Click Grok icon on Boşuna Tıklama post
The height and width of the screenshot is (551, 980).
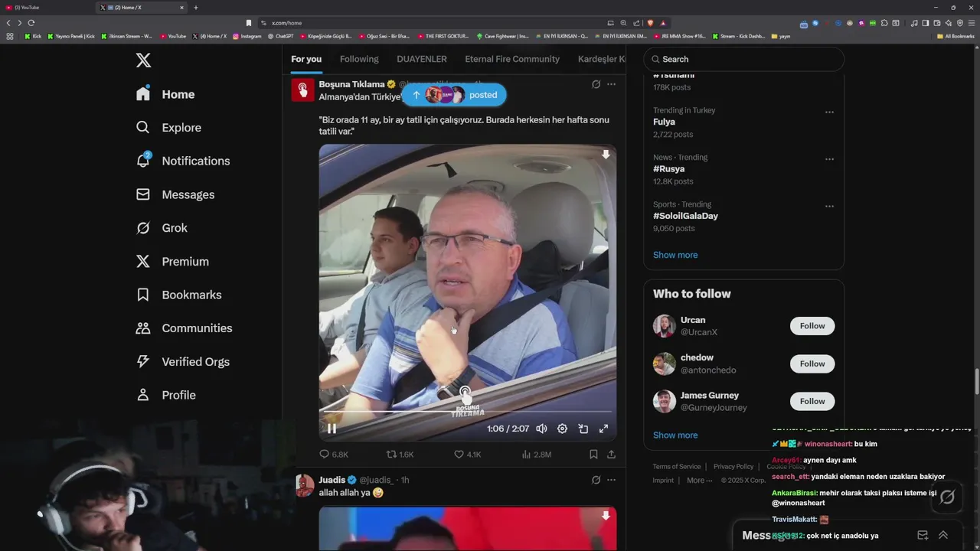pyautogui.click(x=596, y=84)
